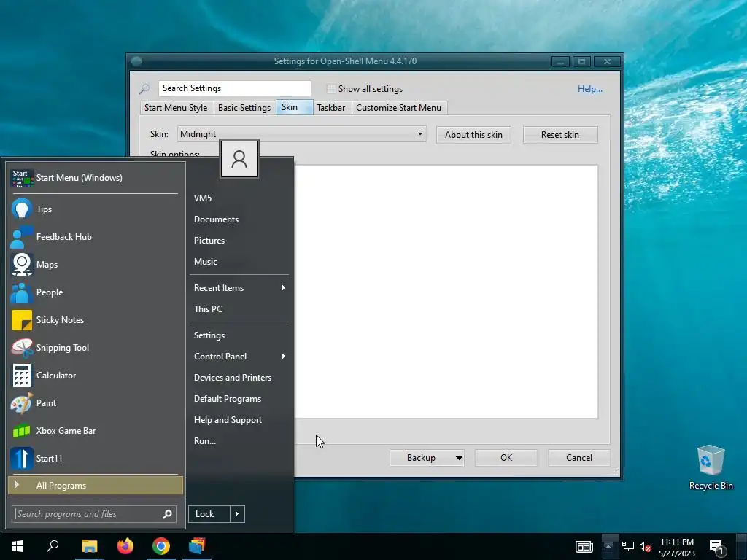The width and height of the screenshot is (747, 560).
Task: Switch to Basic Settings tab
Action: [x=244, y=108]
